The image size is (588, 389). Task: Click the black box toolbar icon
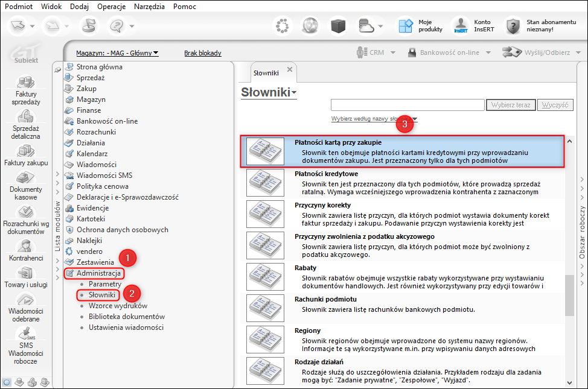click(338, 26)
